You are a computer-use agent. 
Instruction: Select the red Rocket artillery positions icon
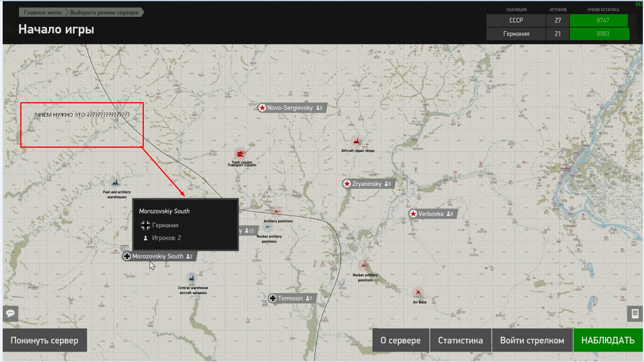click(363, 265)
